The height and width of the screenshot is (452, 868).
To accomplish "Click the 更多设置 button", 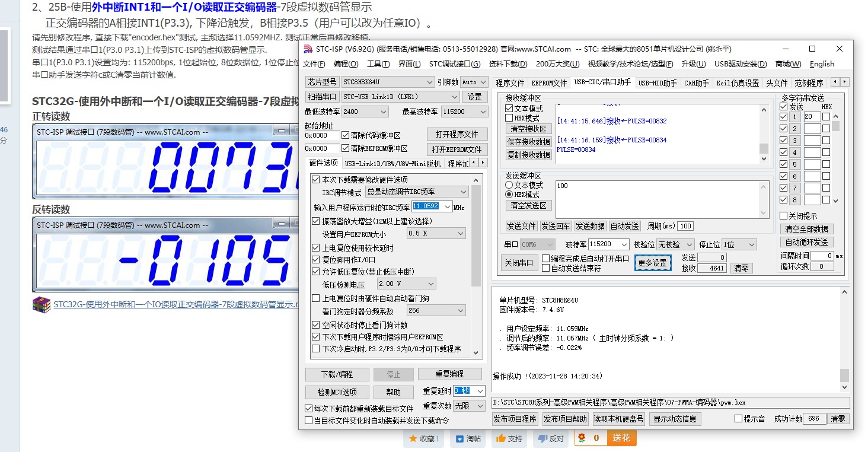I will (x=653, y=263).
